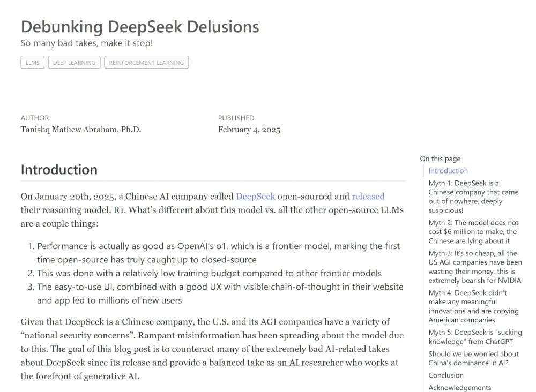Click list item about OpenAI's o1 performance
This screenshot has height=392, width=536.
pyautogui.click(x=219, y=253)
